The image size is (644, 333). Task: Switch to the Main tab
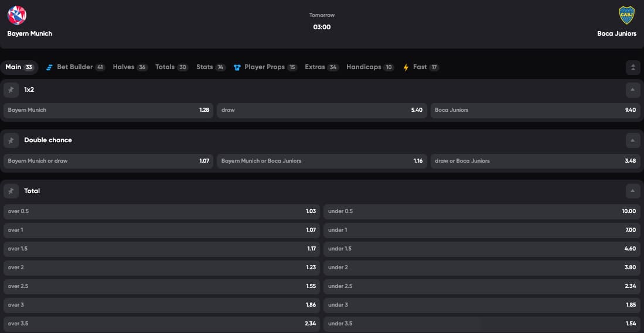pos(19,67)
